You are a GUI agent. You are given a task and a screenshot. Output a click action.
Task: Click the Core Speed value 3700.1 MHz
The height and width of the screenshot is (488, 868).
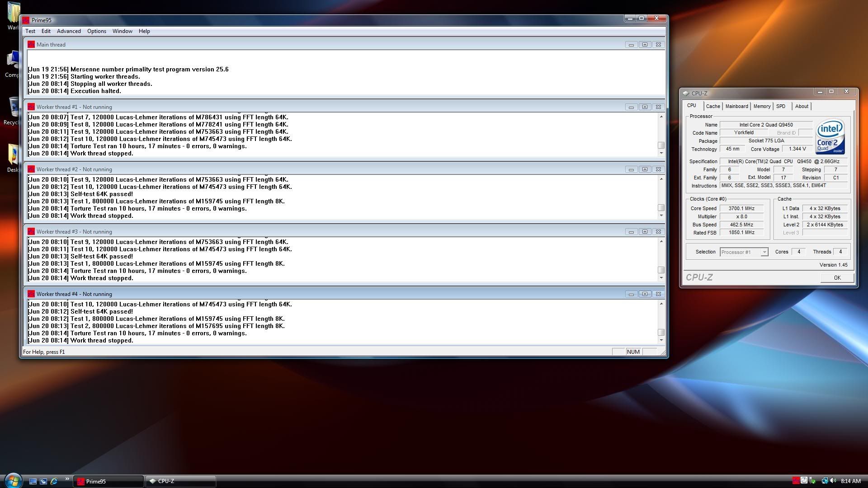tap(741, 208)
